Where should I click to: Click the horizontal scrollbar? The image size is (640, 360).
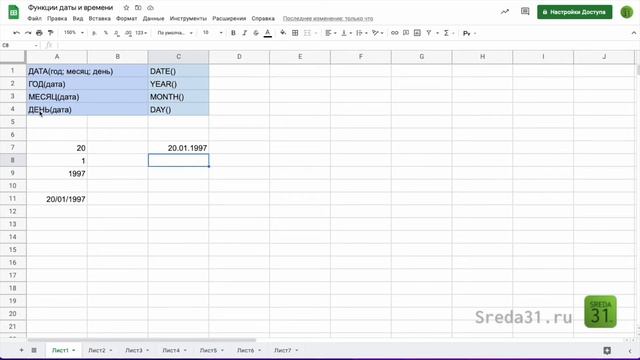[142, 340]
